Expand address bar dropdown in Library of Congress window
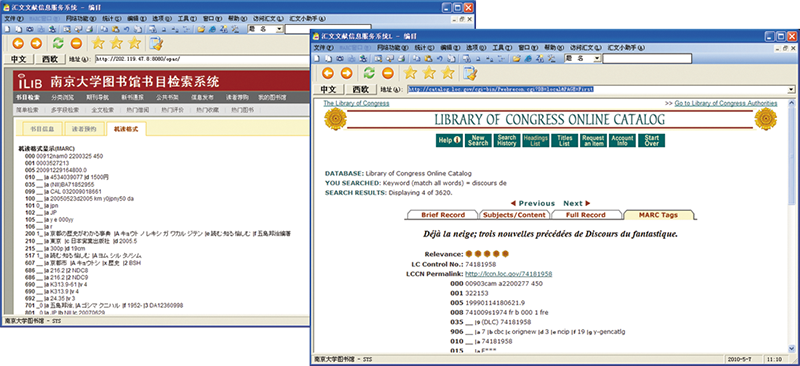Image resolution: width=800 pixels, height=366 pixels. point(791,89)
